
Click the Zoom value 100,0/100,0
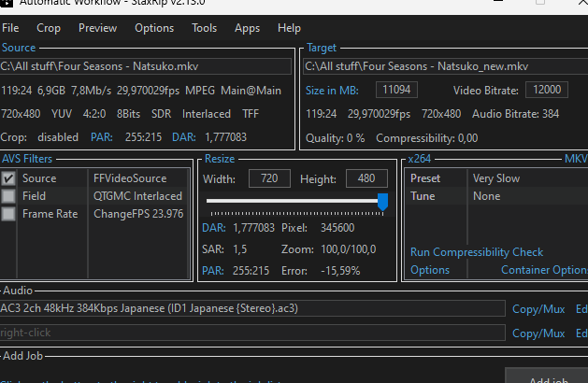point(349,249)
